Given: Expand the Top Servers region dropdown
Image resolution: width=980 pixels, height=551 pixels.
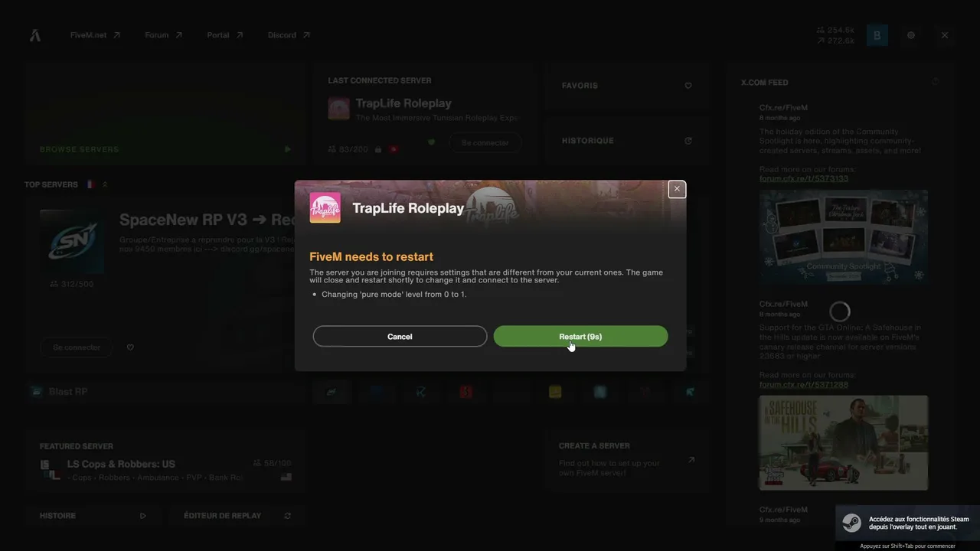Looking at the screenshot, I should 105,184.
